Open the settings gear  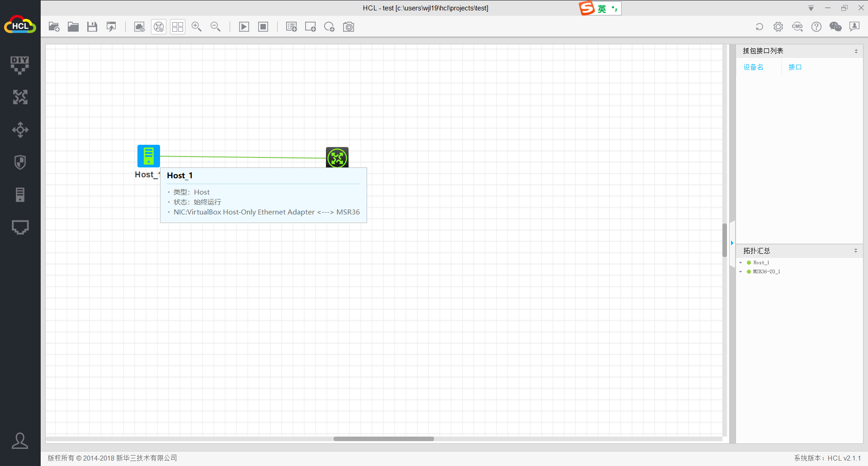click(x=778, y=27)
